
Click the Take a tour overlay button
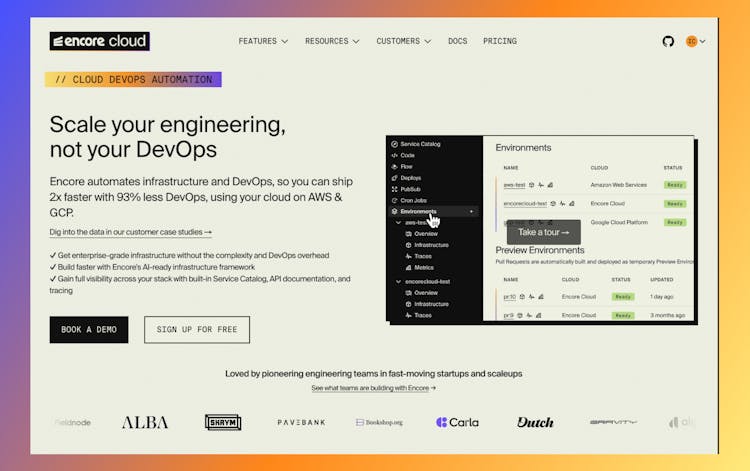click(x=544, y=232)
